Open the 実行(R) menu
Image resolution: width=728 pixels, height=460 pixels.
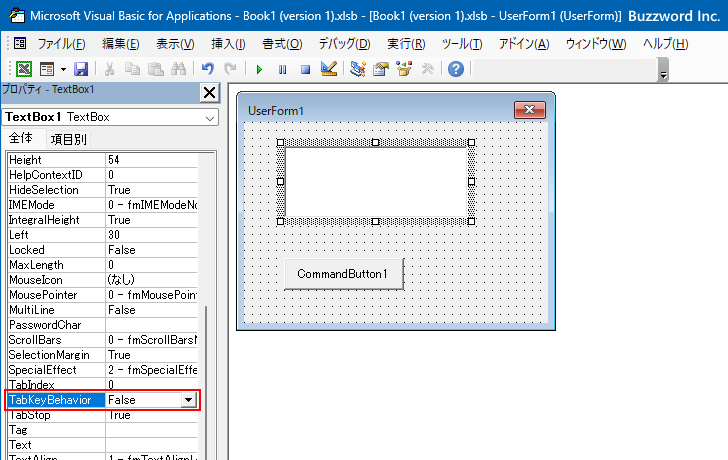[x=406, y=44]
